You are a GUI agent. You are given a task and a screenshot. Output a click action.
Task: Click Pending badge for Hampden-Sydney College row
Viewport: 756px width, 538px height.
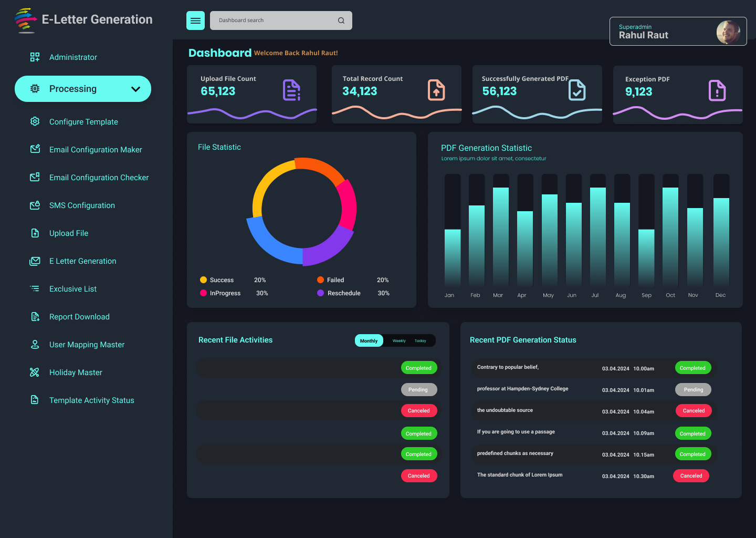click(x=693, y=390)
